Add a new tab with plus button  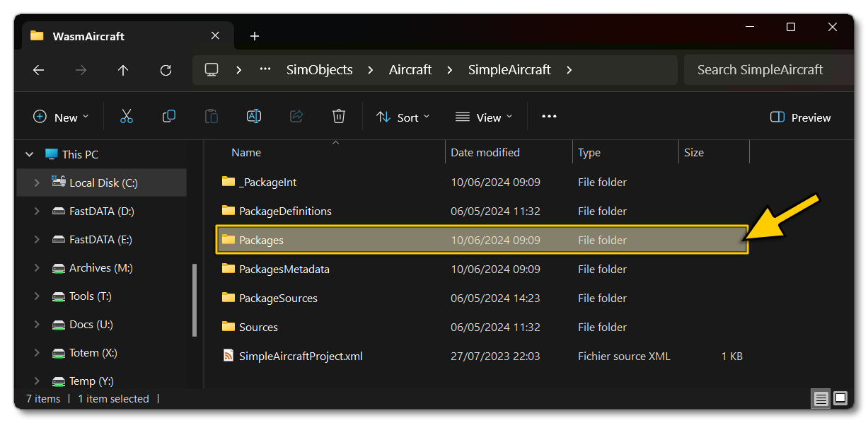pos(255,36)
